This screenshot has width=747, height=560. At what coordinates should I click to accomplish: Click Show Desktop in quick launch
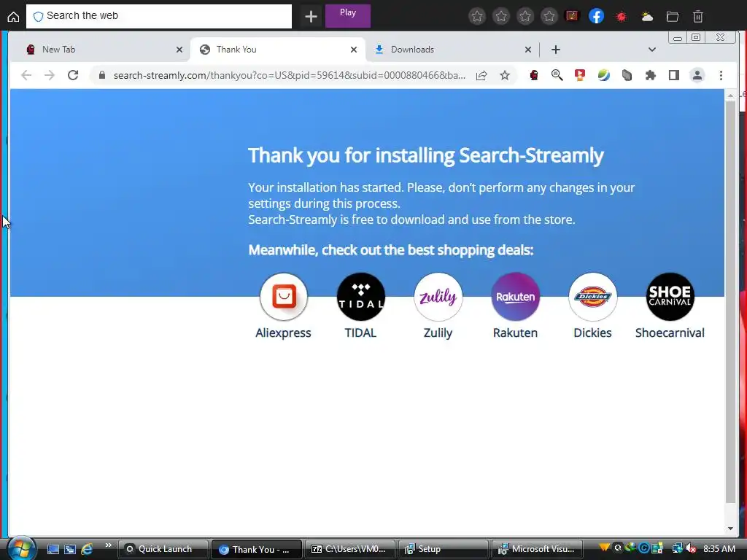click(x=53, y=549)
